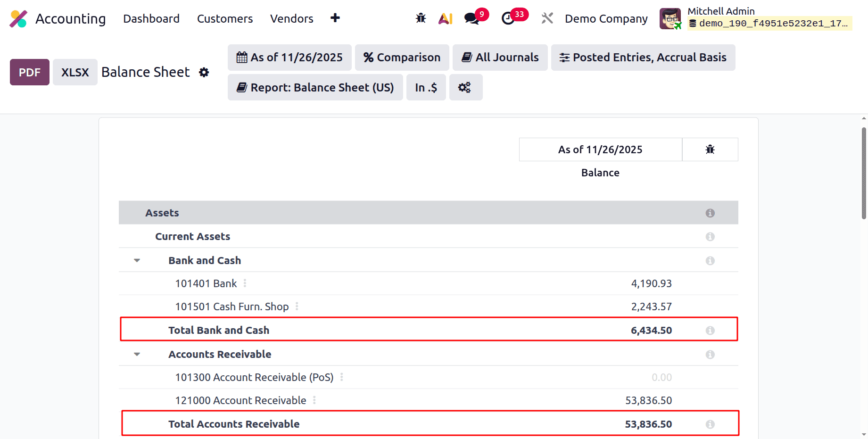Click the Accounting app title
Viewport: 868px width, 439px height.
pyautogui.click(x=71, y=19)
